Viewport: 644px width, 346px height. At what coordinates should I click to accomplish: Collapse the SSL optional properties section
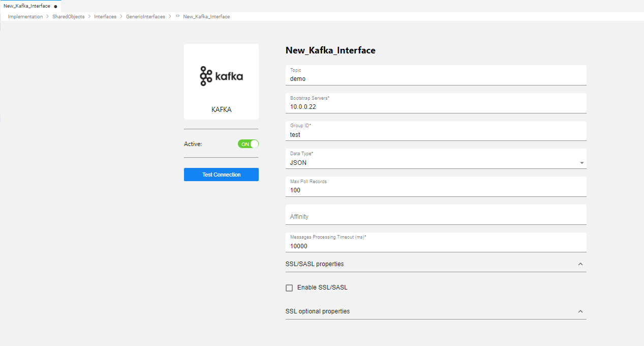coord(580,311)
